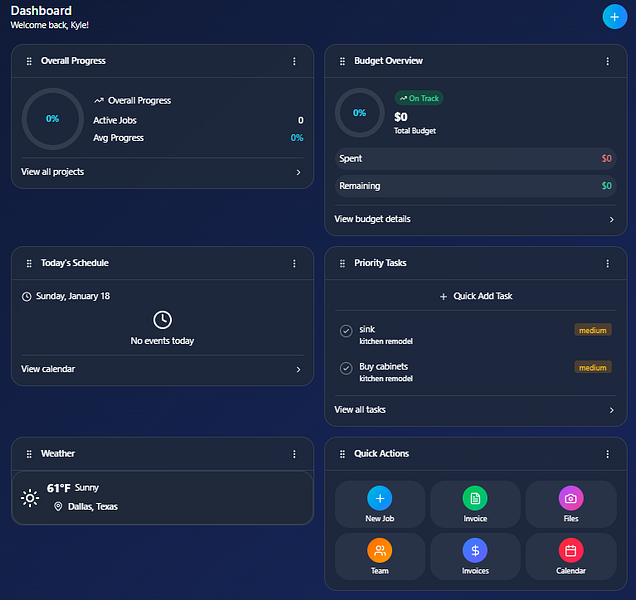The height and width of the screenshot is (600, 636).
Task: Click the Buy cabinets task title
Action: pyautogui.click(x=384, y=366)
